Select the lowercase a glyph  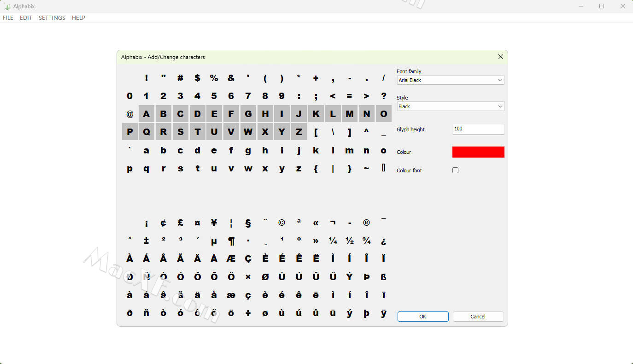coord(147,150)
